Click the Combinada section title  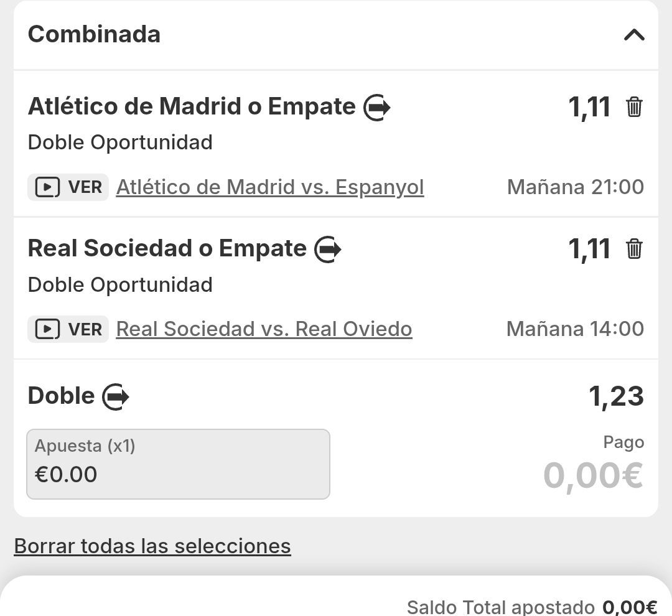94,34
